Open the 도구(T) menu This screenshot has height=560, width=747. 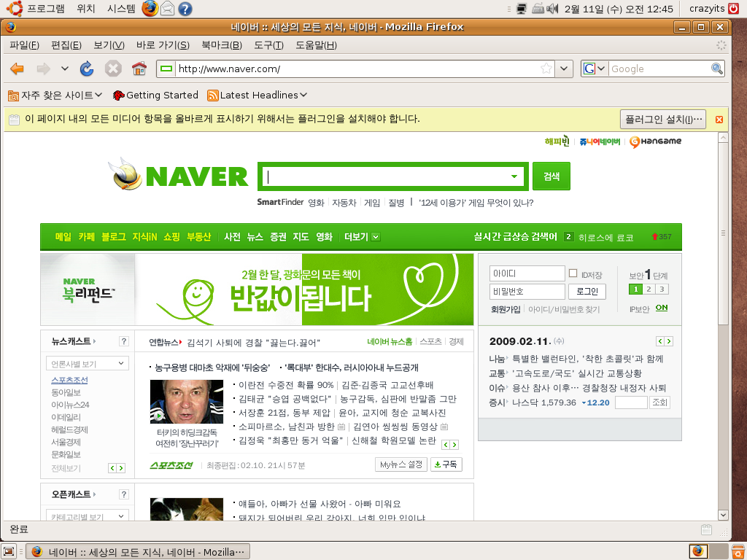(268, 45)
